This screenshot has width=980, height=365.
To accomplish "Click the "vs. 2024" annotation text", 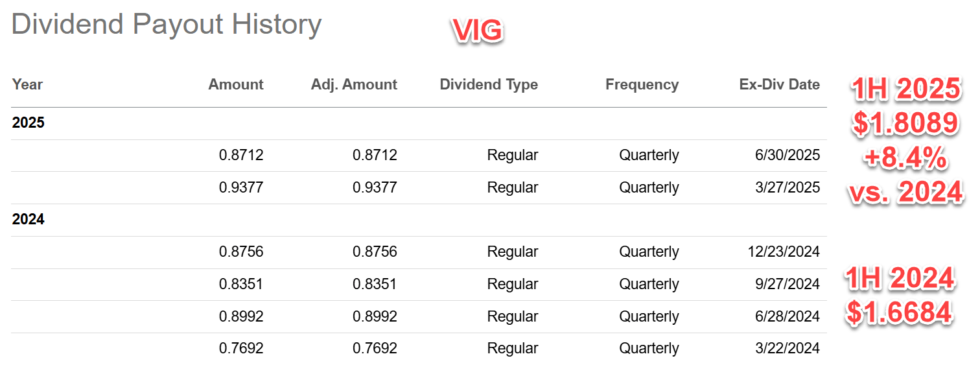I will [905, 192].
